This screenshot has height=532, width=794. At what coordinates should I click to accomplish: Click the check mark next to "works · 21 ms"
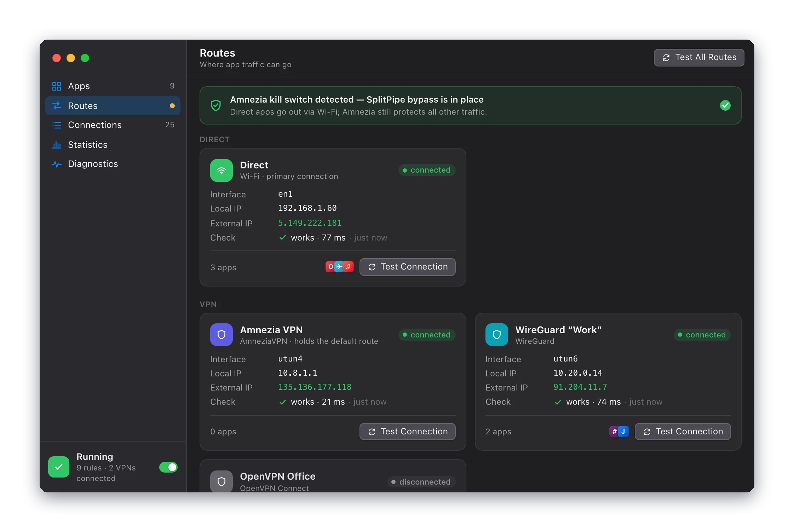(x=282, y=402)
